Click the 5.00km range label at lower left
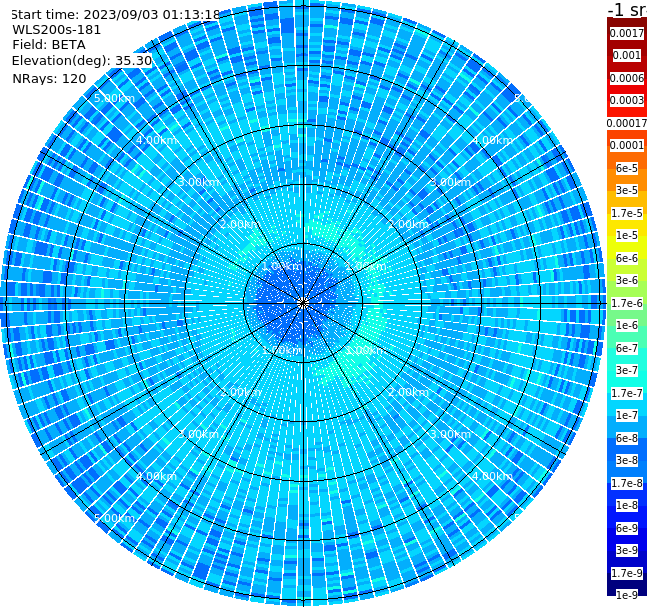The height and width of the screenshot is (607, 647). click(114, 518)
